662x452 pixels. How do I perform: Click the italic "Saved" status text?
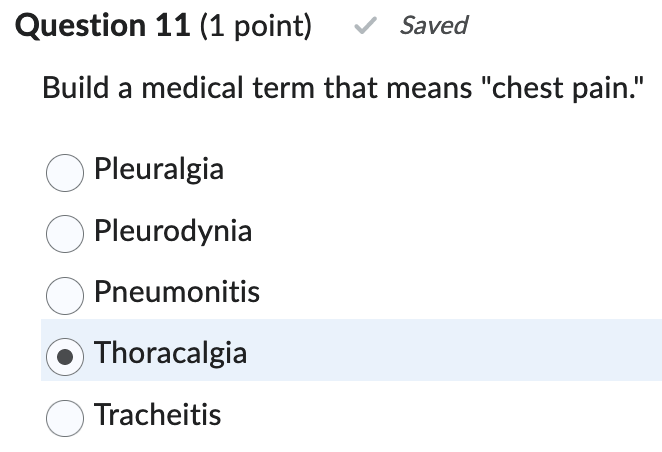433,26
